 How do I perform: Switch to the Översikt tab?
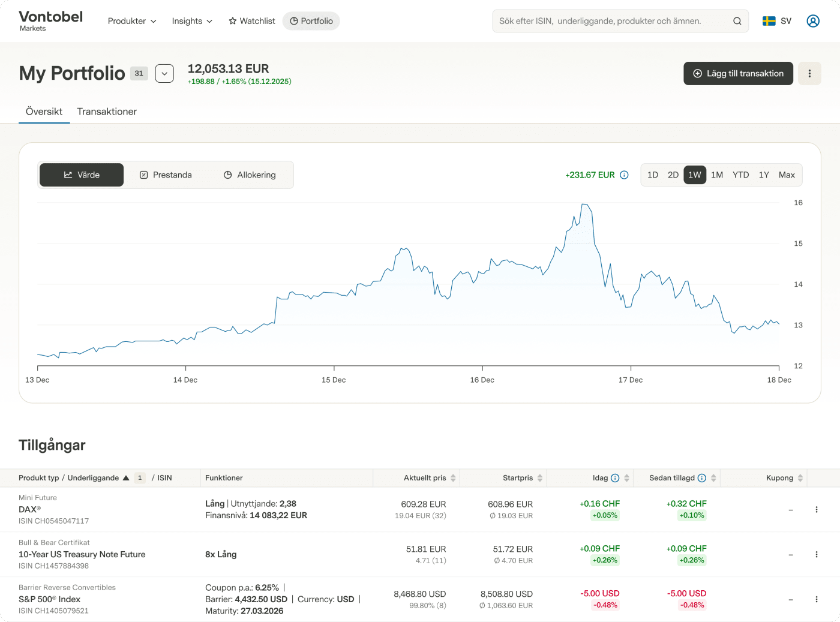(44, 112)
